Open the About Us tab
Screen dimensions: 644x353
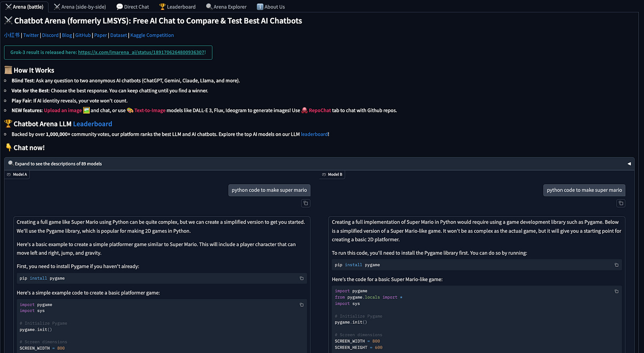coord(271,7)
